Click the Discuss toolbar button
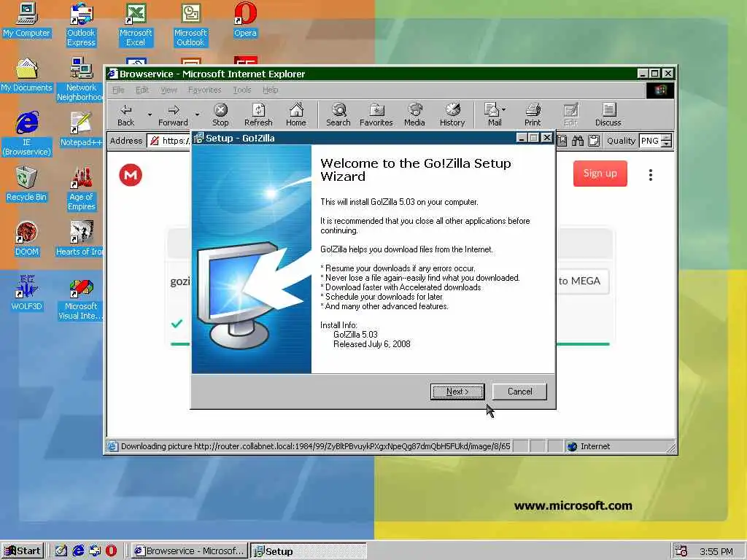Image resolution: width=747 pixels, height=560 pixels. 608,115
